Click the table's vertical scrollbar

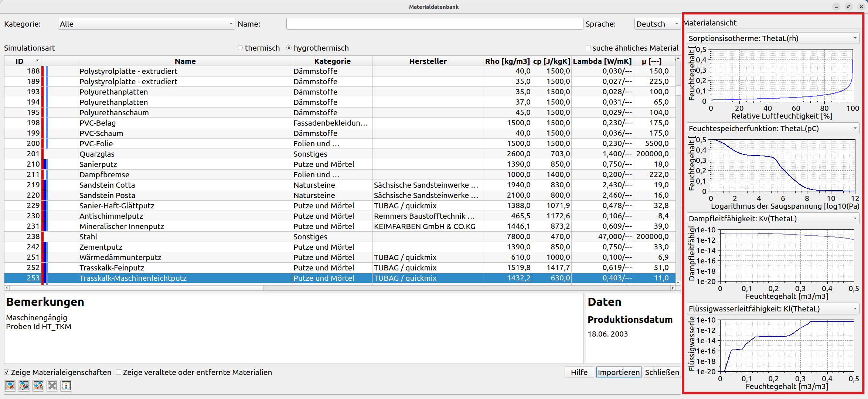pos(678,170)
